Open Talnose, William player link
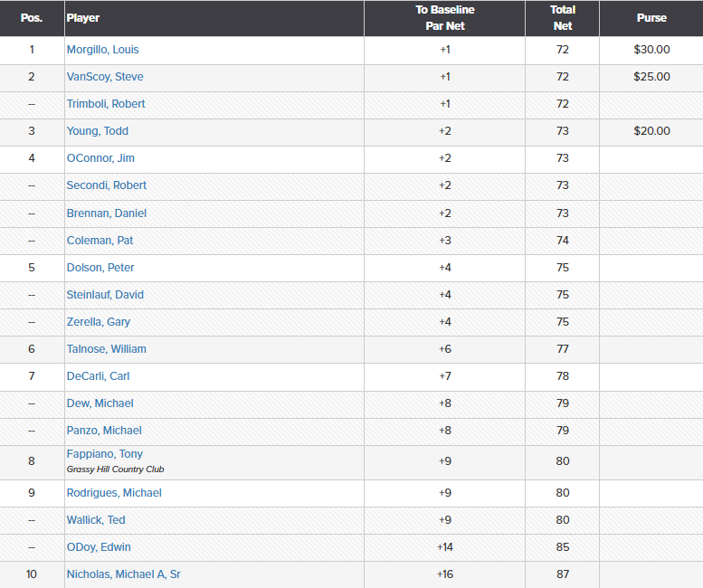Screen dimensions: 703x588 tap(106, 349)
